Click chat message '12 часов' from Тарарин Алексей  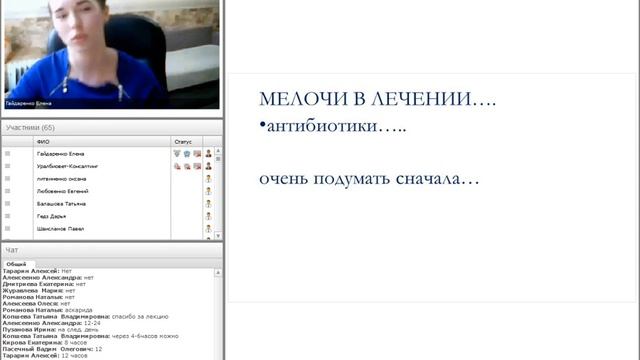pyautogui.click(x=74, y=356)
